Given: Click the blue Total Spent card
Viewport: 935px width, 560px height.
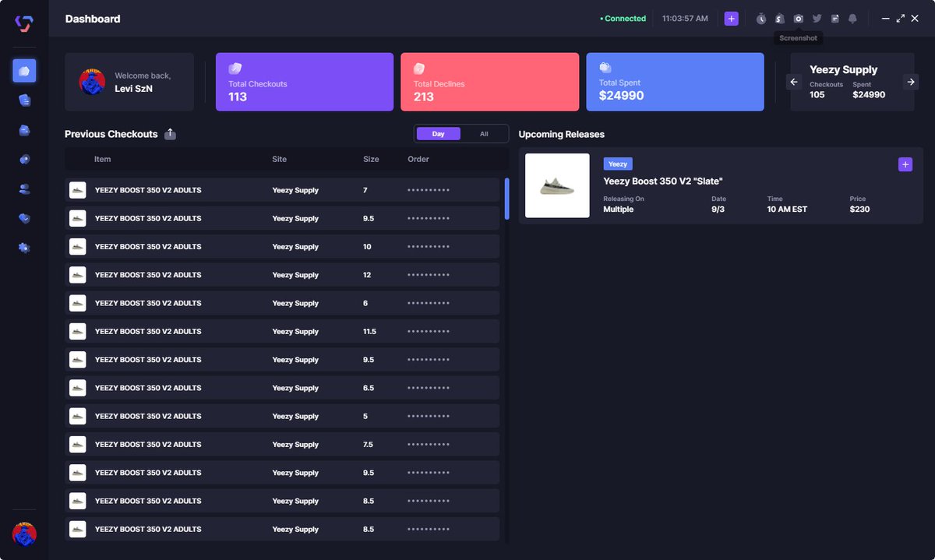Looking at the screenshot, I should pyautogui.click(x=676, y=82).
